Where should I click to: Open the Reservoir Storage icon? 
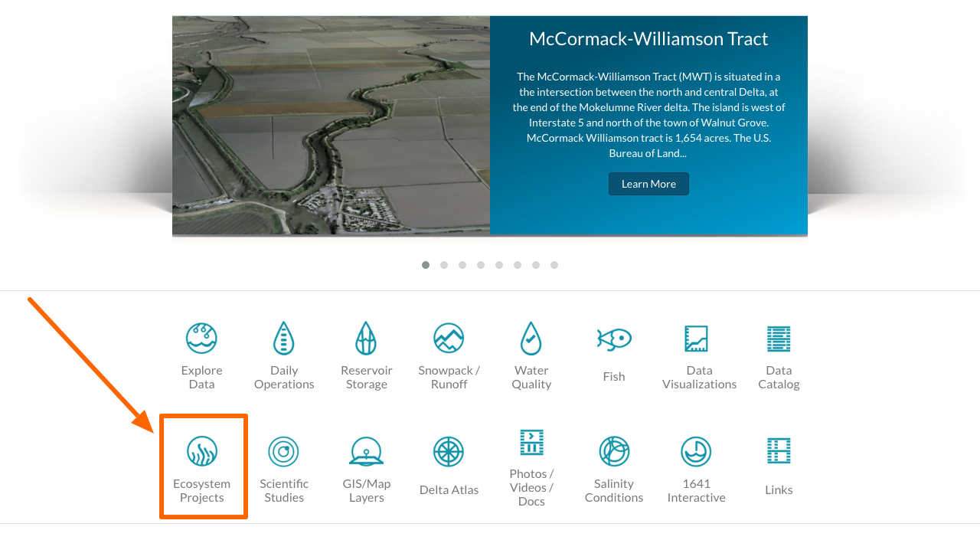[x=366, y=338]
